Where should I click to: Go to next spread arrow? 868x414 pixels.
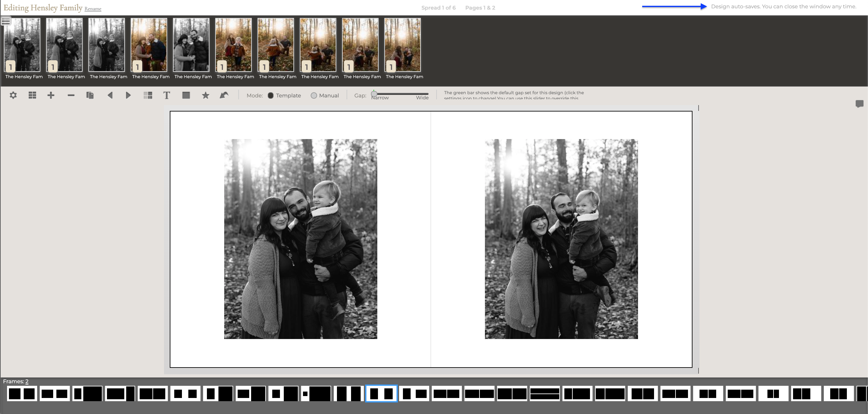[128, 95]
